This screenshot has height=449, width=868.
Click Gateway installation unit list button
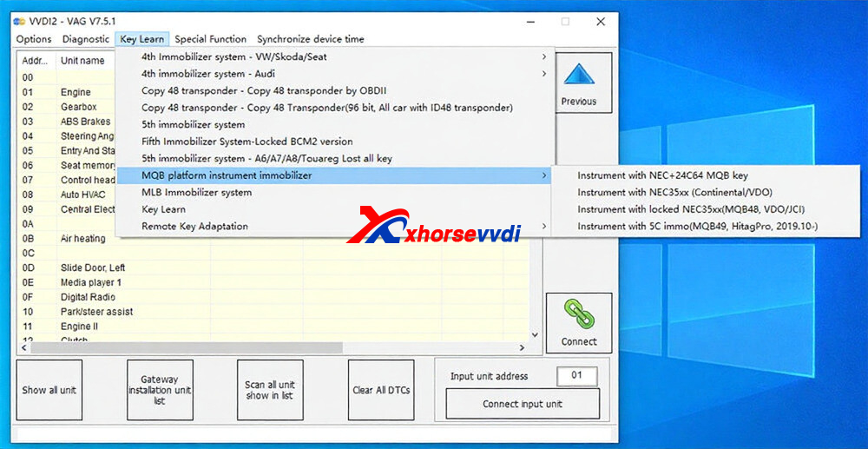tap(160, 390)
